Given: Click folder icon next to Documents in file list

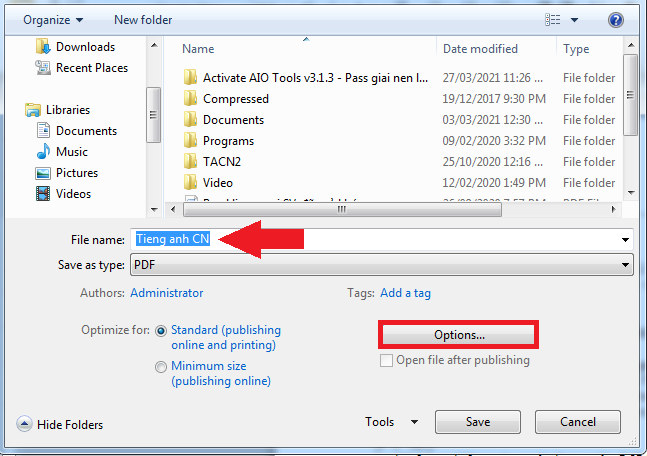Looking at the screenshot, I should [190, 120].
